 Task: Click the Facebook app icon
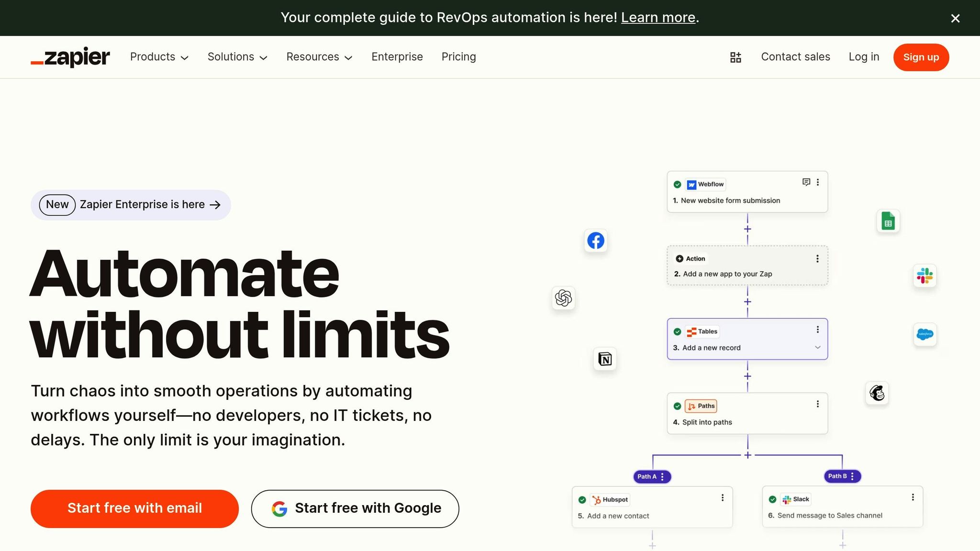tap(595, 241)
